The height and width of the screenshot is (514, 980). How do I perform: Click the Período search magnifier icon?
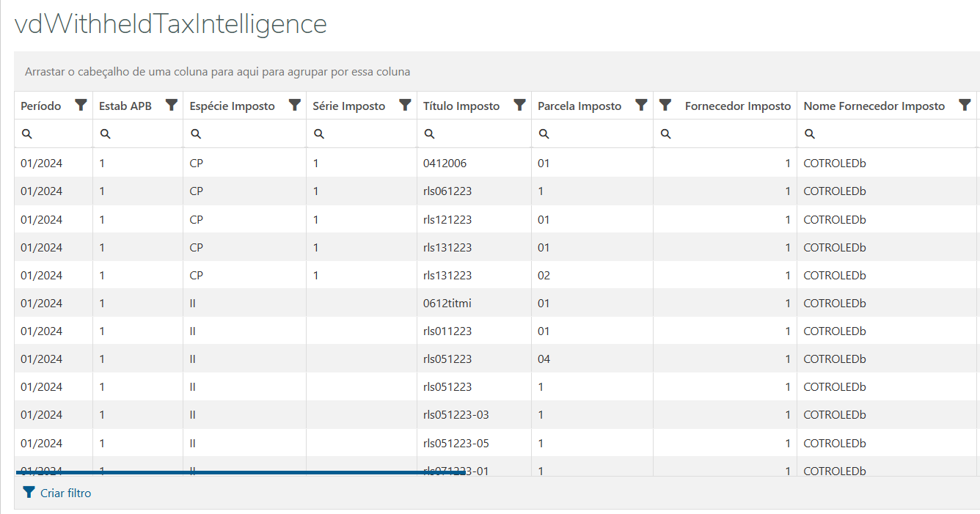27,134
